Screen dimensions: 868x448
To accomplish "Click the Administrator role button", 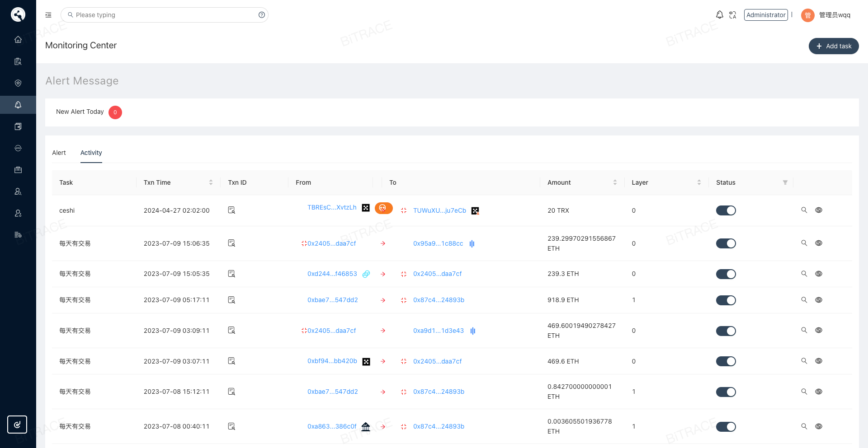I will [766, 15].
